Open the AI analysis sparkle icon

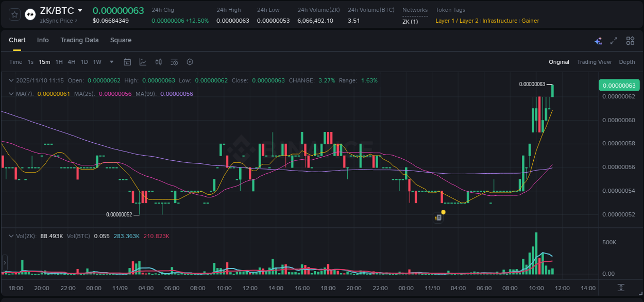(598, 40)
